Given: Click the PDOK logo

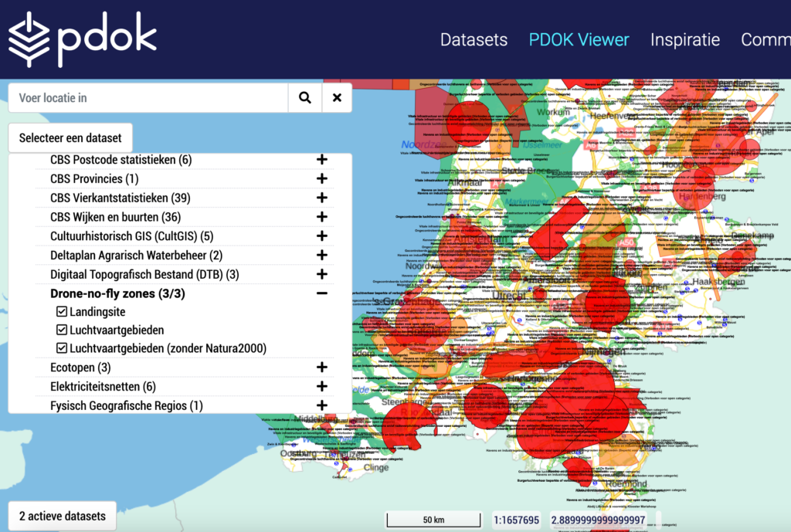Looking at the screenshot, I should tap(82, 39).
